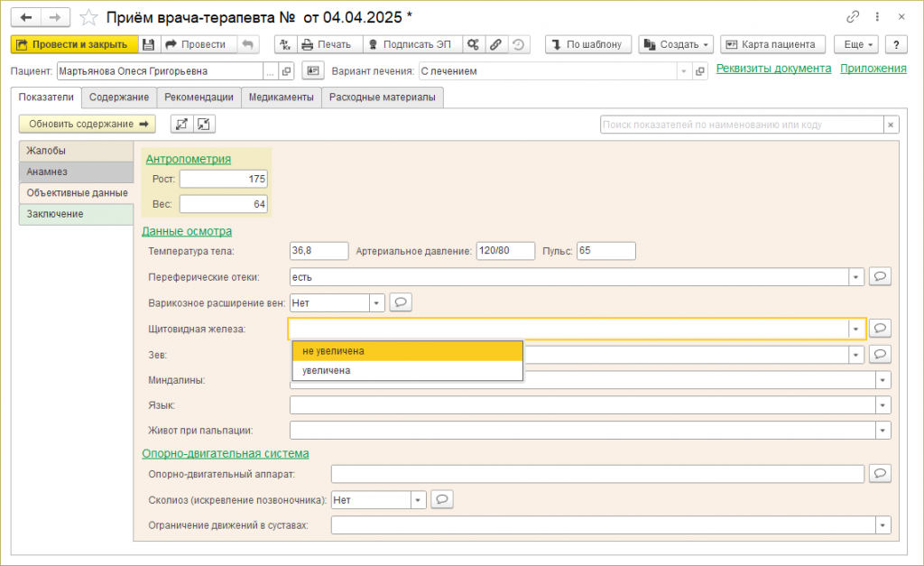The width and height of the screenshot is (924, 566).
Task: Open the Объективные данные section
Action: tap(76, 193)
